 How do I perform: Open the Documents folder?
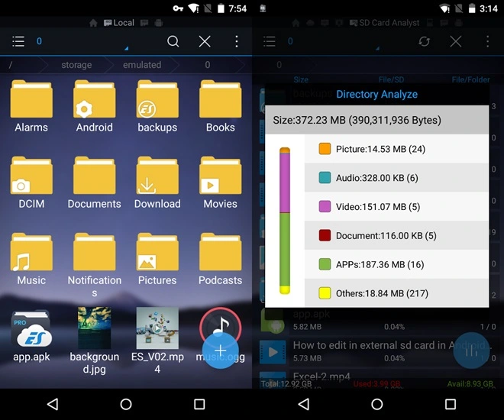94,183
